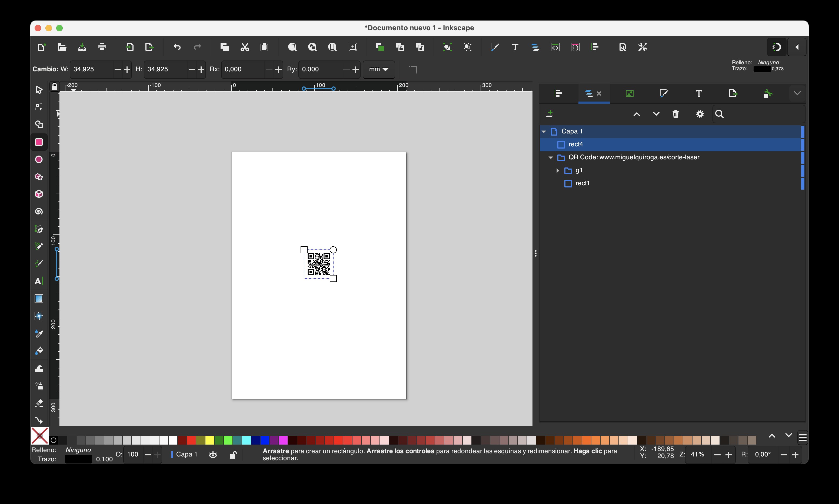Delete selected layer with trash icon
Screen dimensions: 839x504
coord(675,114)
